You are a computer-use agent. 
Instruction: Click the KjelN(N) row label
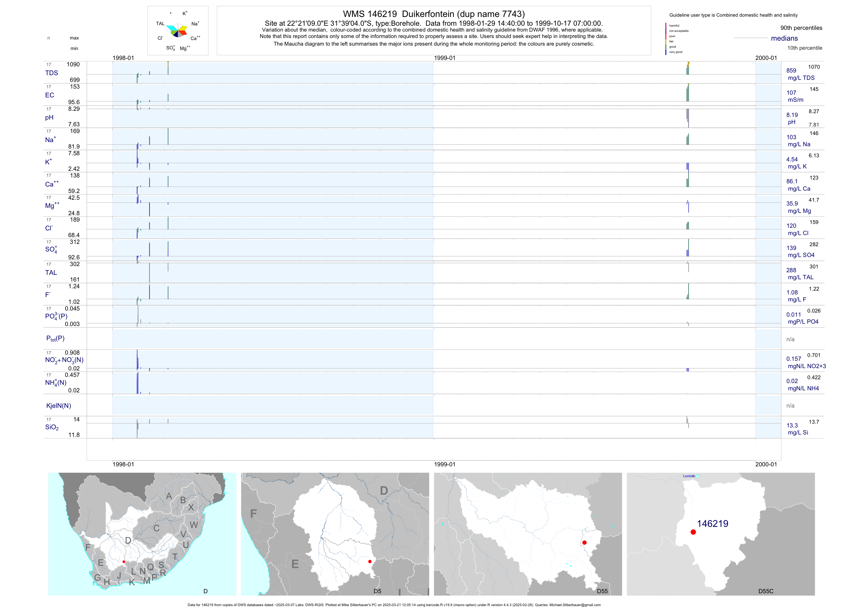coord(58,406)
